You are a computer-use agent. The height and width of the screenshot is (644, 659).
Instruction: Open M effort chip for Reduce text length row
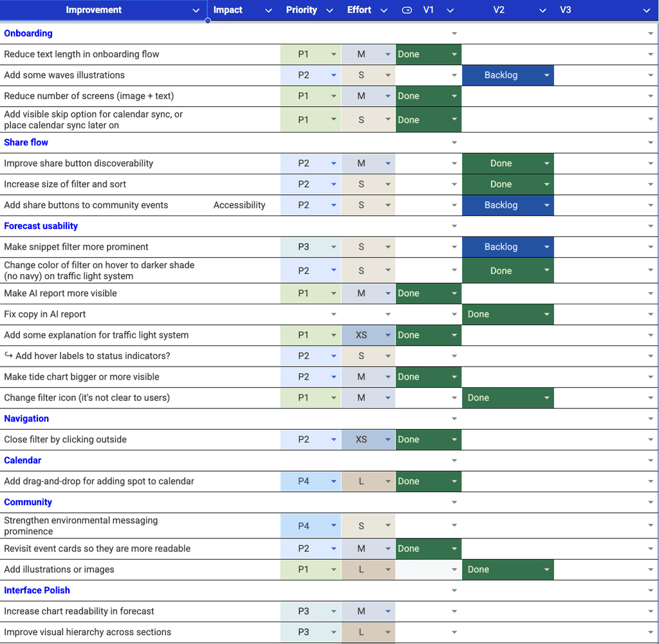tap(368, 54)
